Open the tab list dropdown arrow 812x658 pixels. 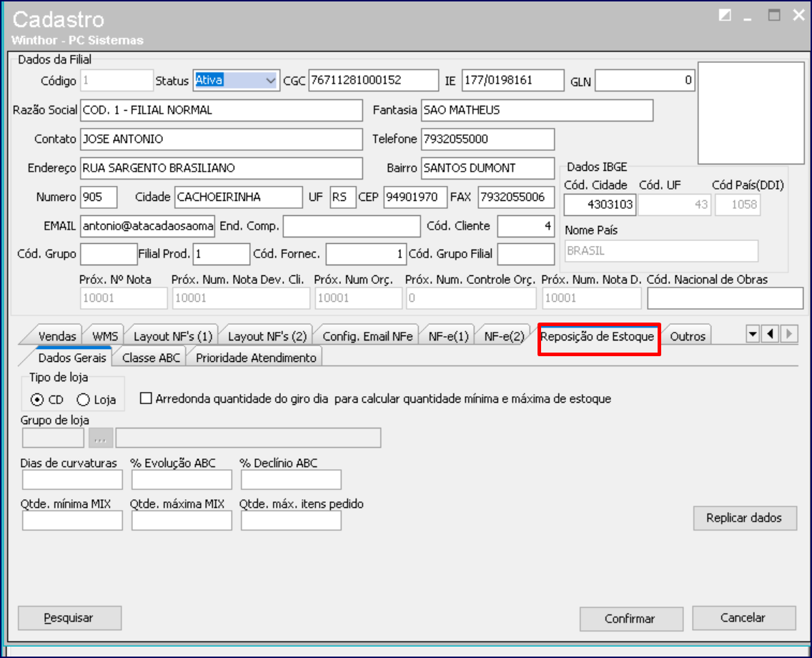point(753,334)
